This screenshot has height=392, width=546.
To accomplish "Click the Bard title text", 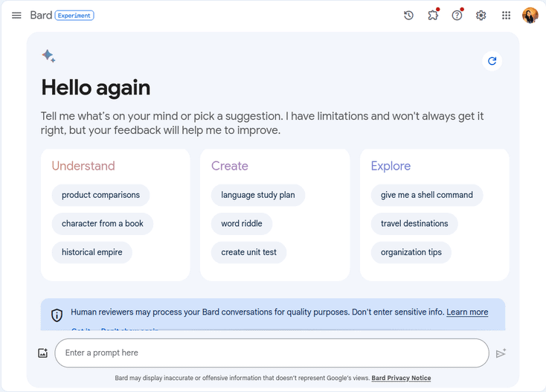I will pyautogui.click(x=41, y=16).
